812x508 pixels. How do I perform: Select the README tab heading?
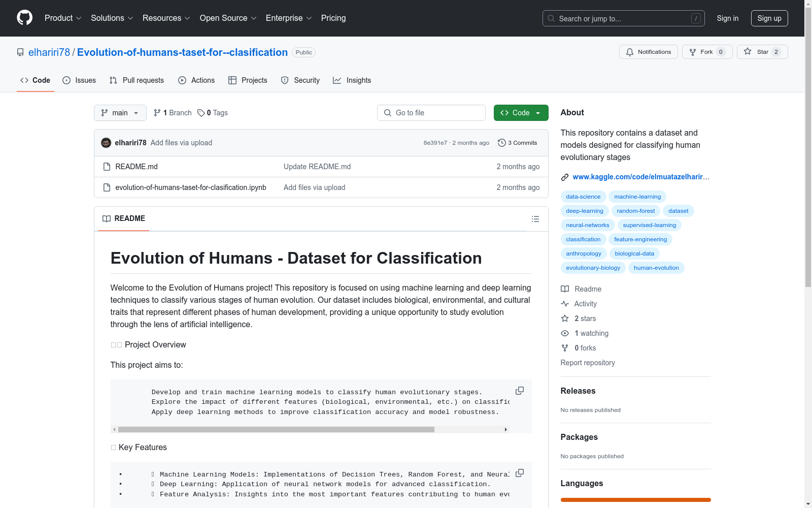point(124,218)
